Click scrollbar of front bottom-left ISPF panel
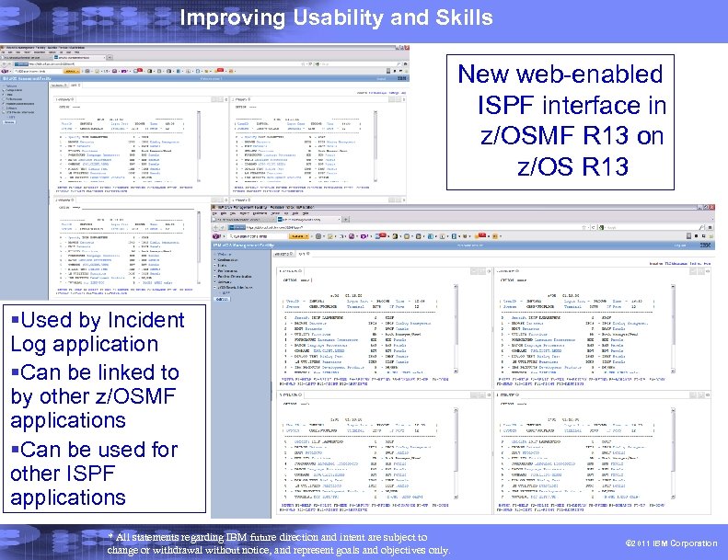Viewport: 728px width, 560px height. [456, 453]
